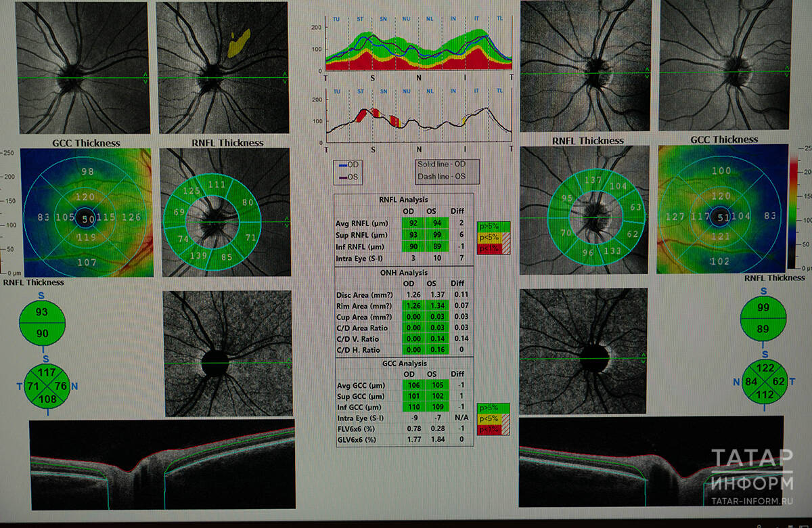Click the Avg GCC OS value 105
Screen dimensions: 812x528
click(x=436, y=384)
